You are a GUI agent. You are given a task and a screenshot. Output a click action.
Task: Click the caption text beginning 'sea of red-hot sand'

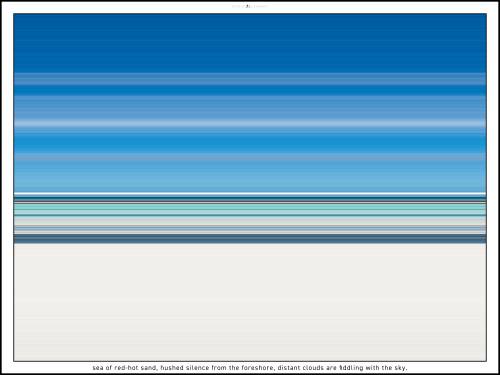(x=250, y=368)
